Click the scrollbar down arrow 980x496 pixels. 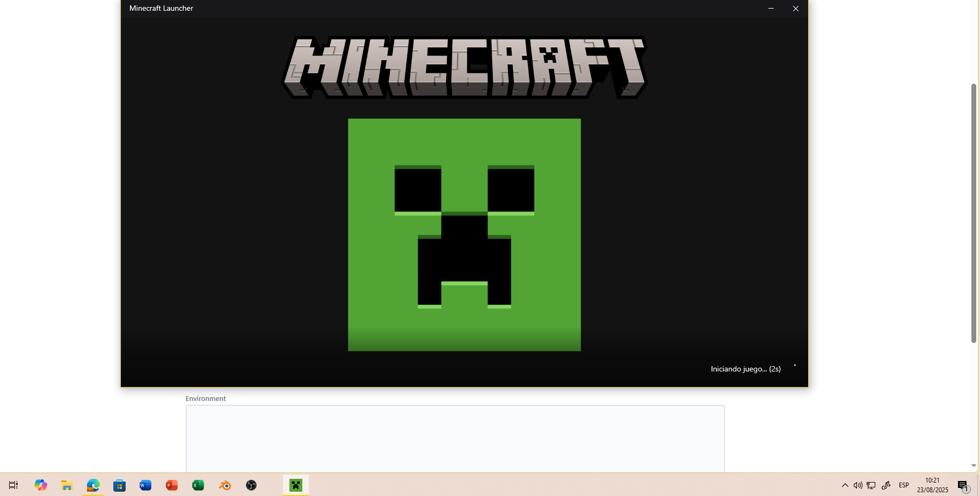tap(974, 466)
